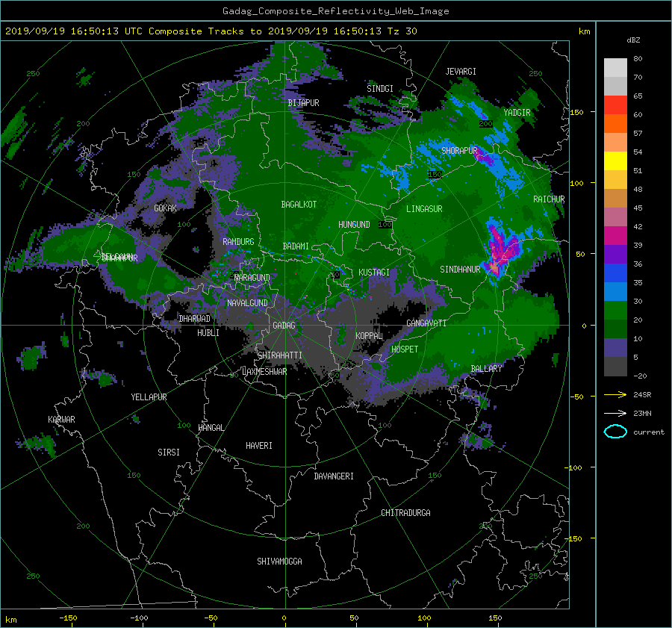Click the BIJAPUR city label
Screen dimensions: 672x628
pyautogui.click(x=303, y=103)
